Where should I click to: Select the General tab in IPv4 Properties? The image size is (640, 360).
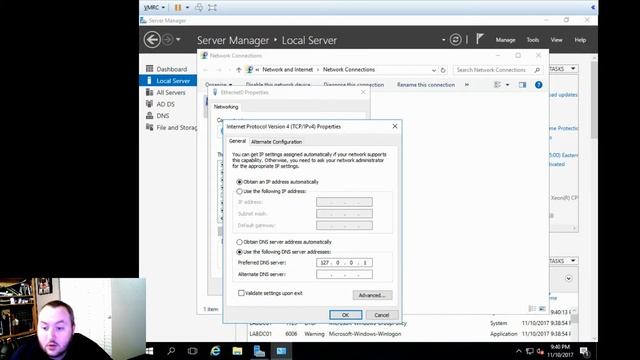click(x=237, y=141)
